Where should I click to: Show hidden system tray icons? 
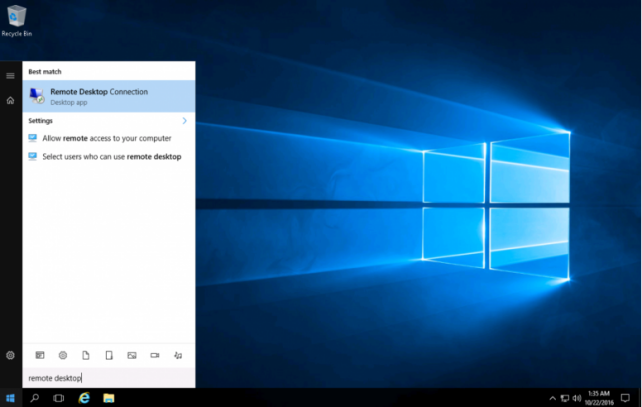552,398
